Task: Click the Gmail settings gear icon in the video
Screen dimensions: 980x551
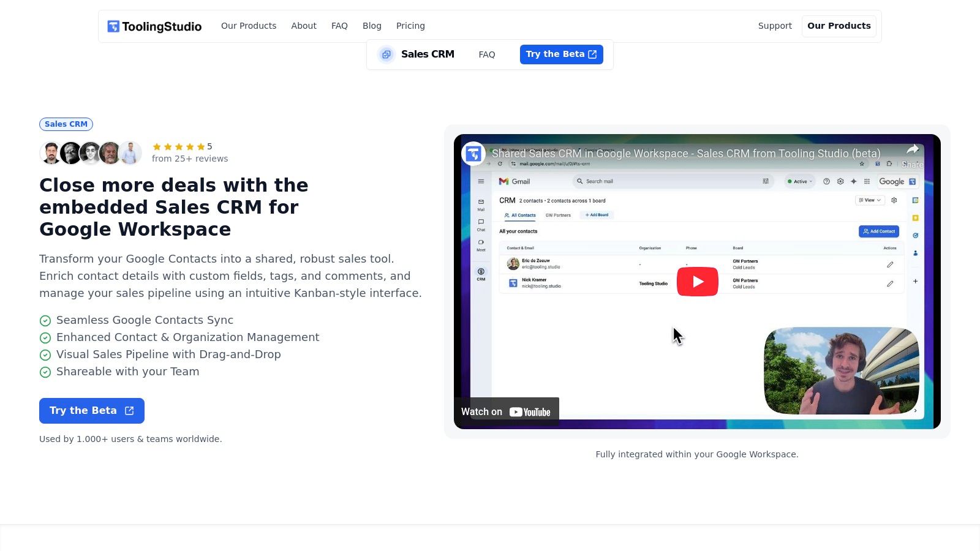Action: 840,181
